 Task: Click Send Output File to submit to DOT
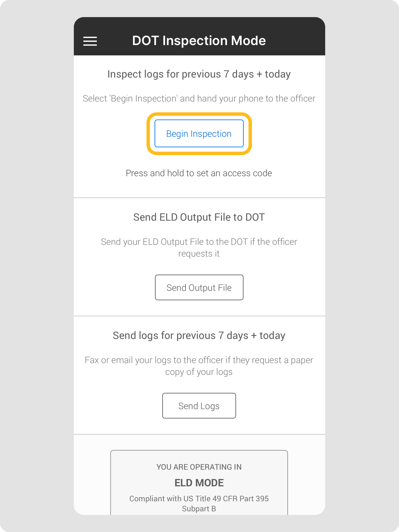(199, 287)
